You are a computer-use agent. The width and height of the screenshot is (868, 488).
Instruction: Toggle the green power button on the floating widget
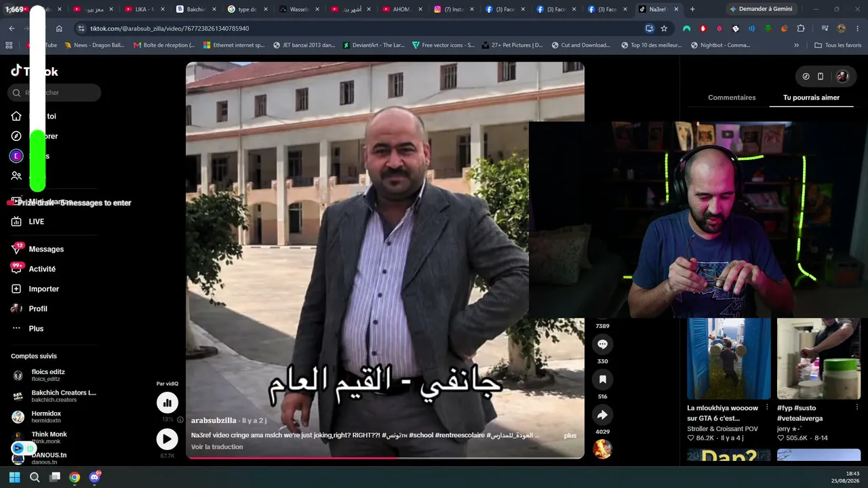[x=31, y=449]
